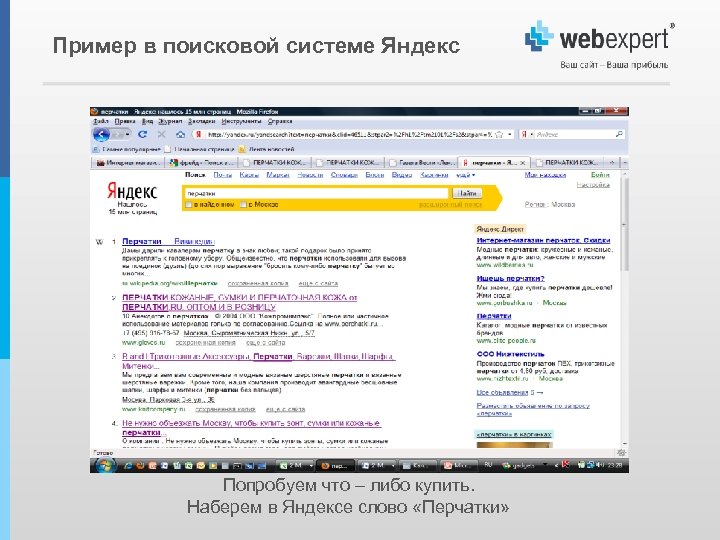Switch to the 'Гамма Босли' tab

(422, 163)
